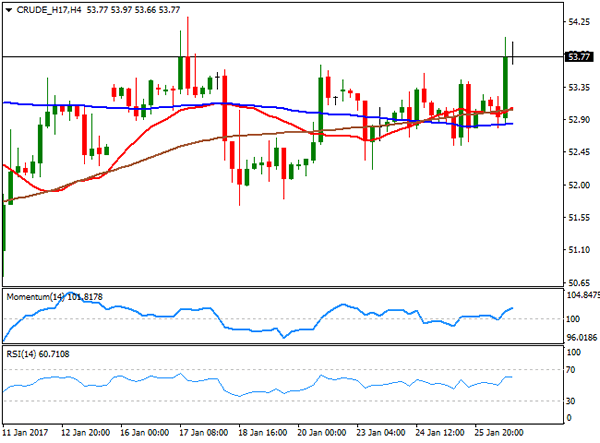Screen dimensions: 600x443
Task: Click the 25 Jan 20:00 time label
Action: [x=499, y=433]
